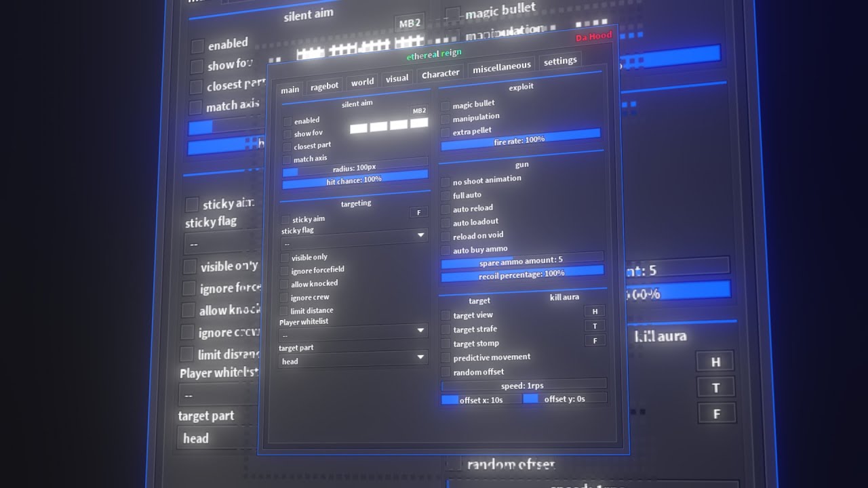This screenshot has height=488, width=868.
Task: Adjust the offset y 0s slider
Action: [x=564, y=399]
